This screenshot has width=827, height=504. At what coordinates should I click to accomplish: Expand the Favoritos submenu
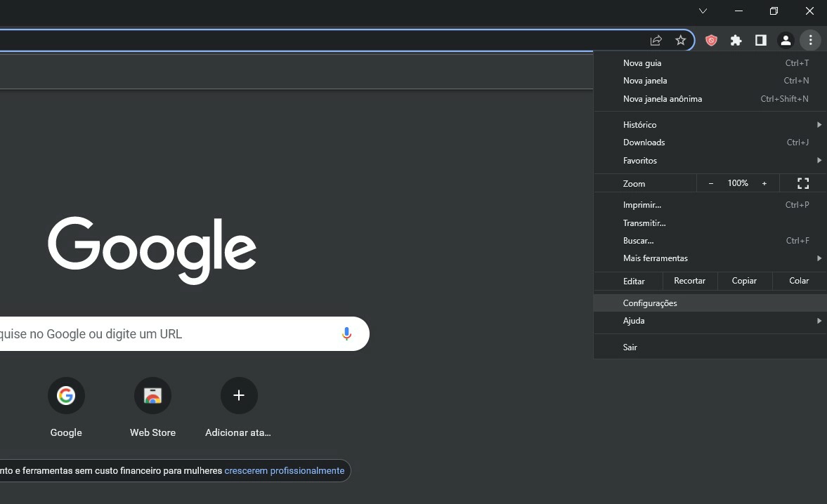pyautogui.click(x=710, y=161)
